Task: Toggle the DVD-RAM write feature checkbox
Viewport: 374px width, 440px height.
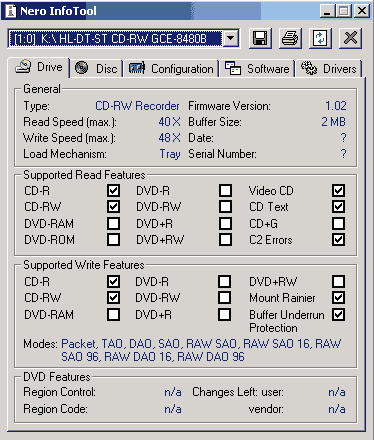Action: pos(113,314)
